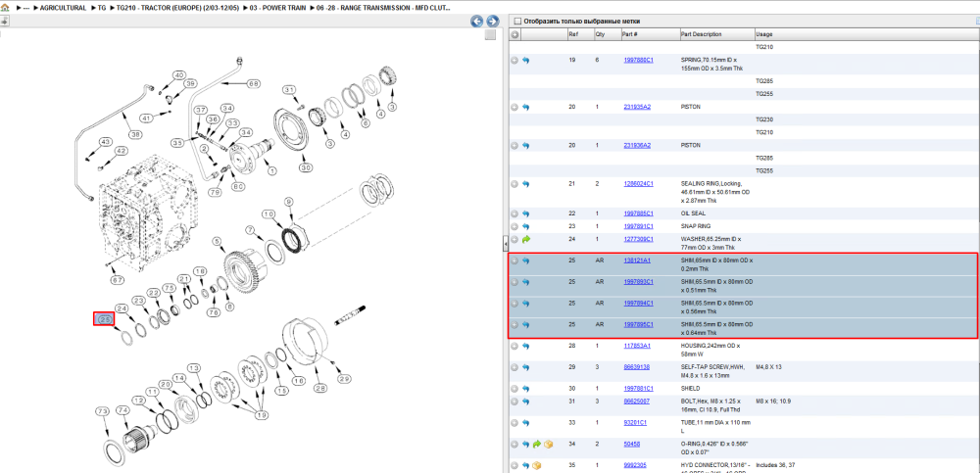This screenshot has width=980, height=473.
Task: Open TG210 - TRACTOR (EUROPE) breadcrumb
Action: (x=178, y=8)
